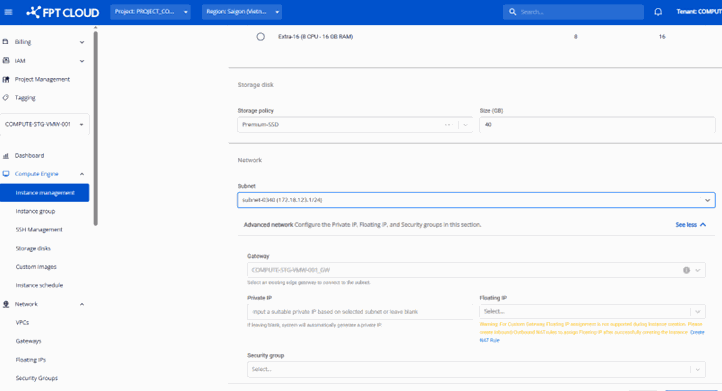Image resolution: width=722 pixels, height=391 pixels.
Task: Open the Subnet dropdown
Action: pyautogui.click(x=476, y=200)
